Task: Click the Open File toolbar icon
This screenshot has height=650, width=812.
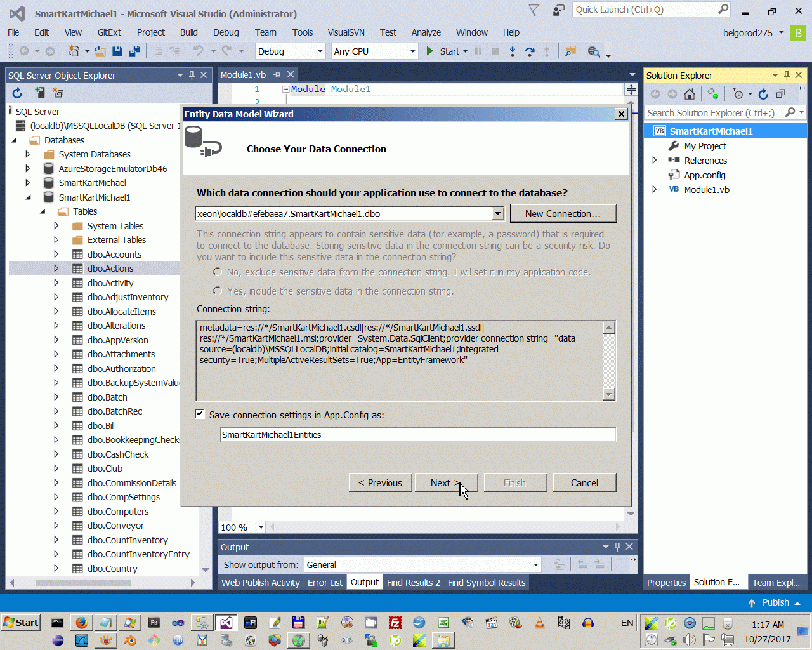Action: tap(100, 51)
